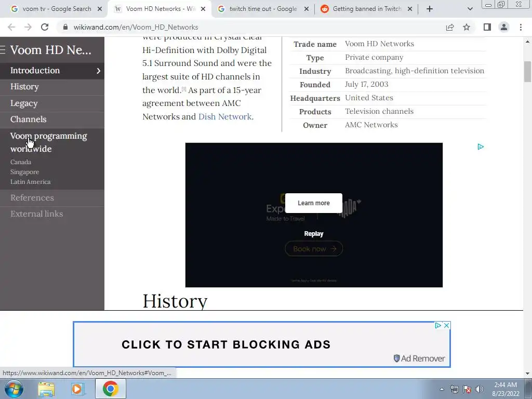Open the browser side panel icon

click(487, 27)
